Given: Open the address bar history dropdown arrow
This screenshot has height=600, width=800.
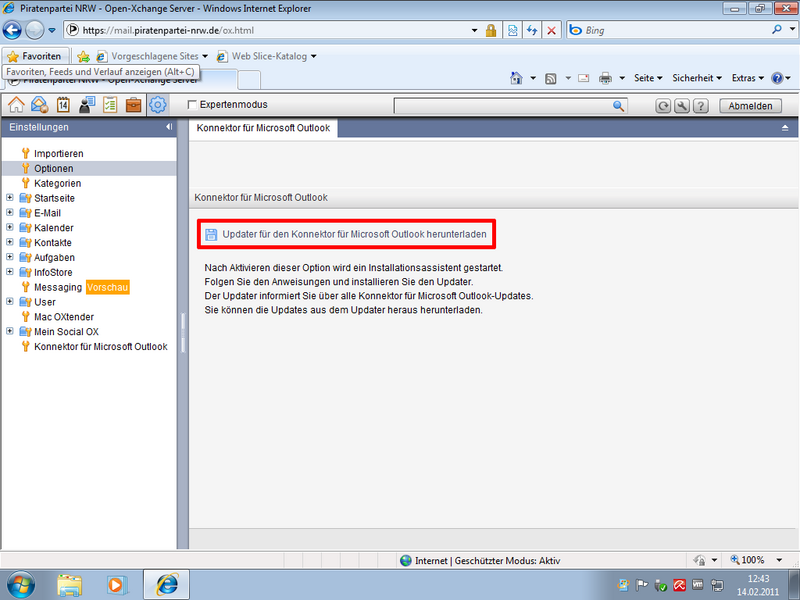Looking at the screenshot, I should pos(474,31).
